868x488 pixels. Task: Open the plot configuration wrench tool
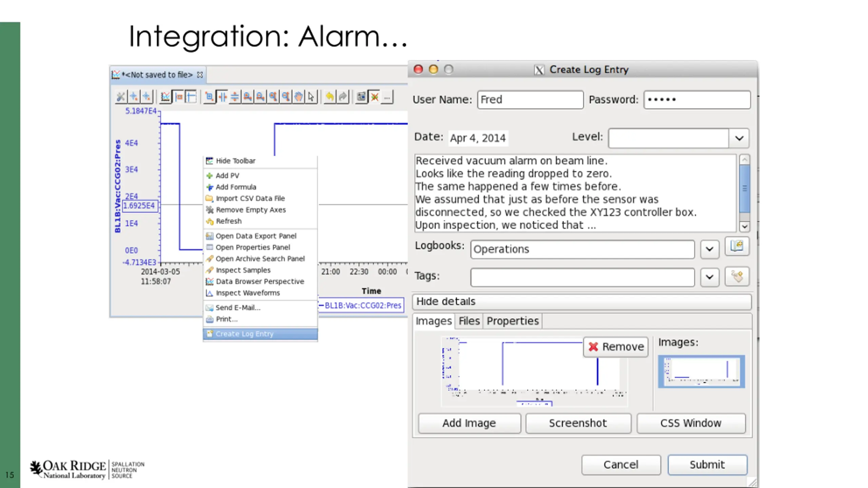120,97
